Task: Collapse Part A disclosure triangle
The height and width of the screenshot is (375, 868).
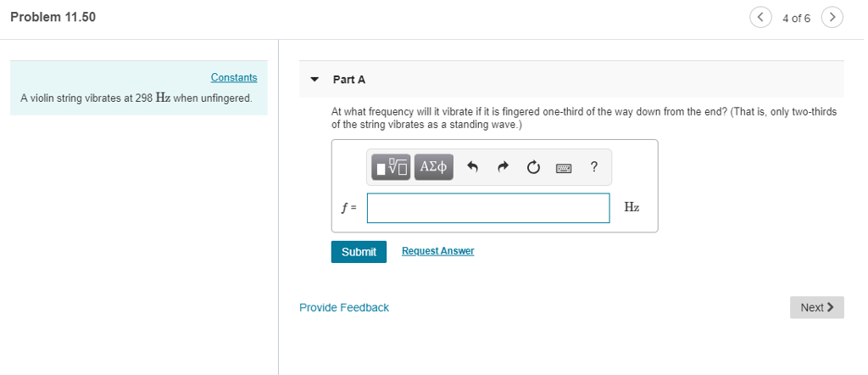Action: click(315, 80)
